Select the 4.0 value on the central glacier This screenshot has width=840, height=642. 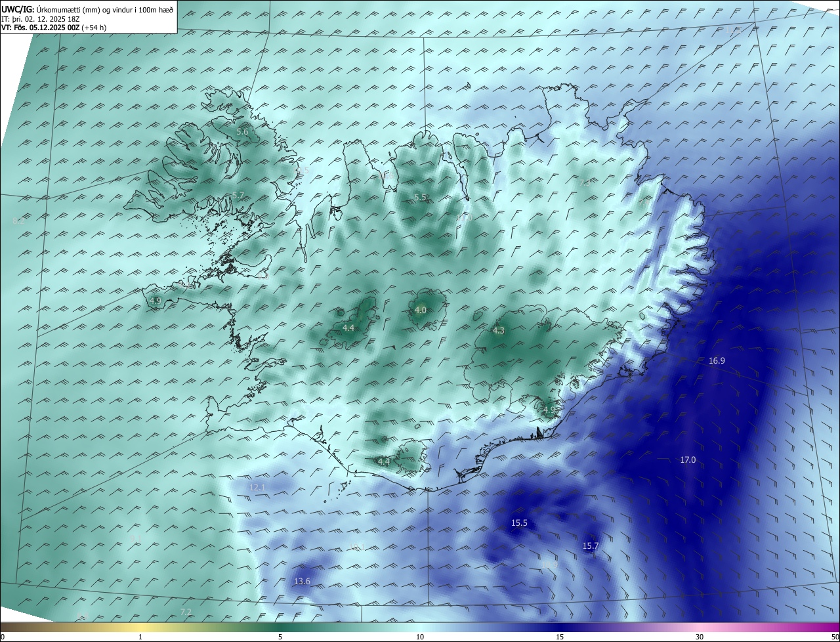(421, 310)
